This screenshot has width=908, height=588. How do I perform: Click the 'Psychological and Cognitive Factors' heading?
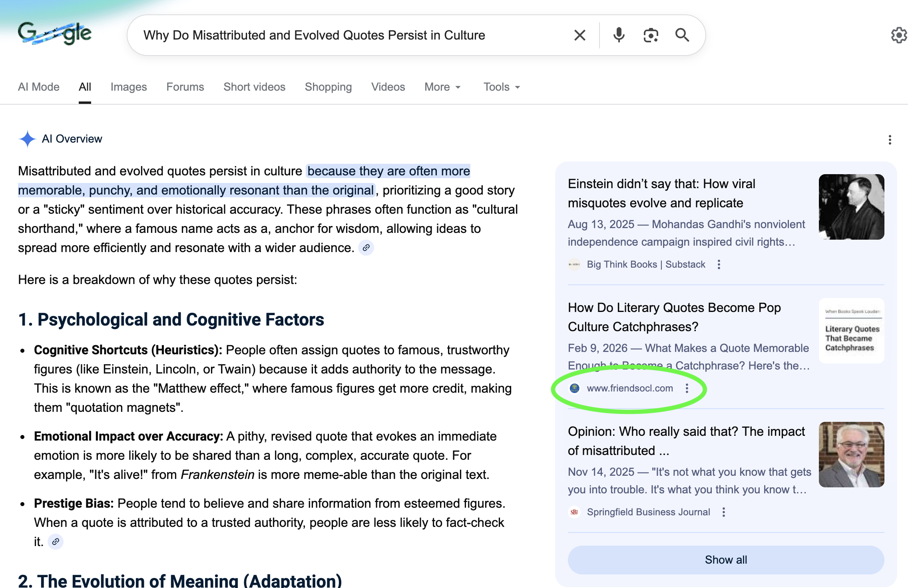click(x=171, y=320)
